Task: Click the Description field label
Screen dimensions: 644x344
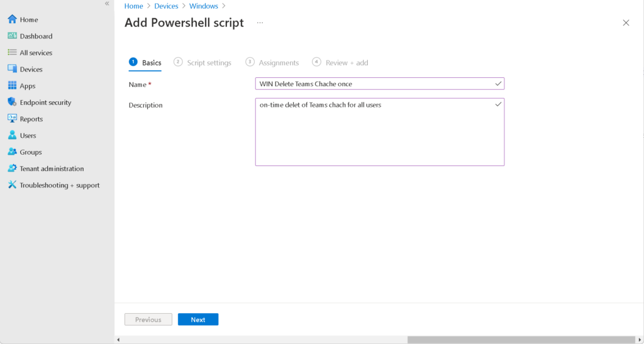Action: coord(145,105)
